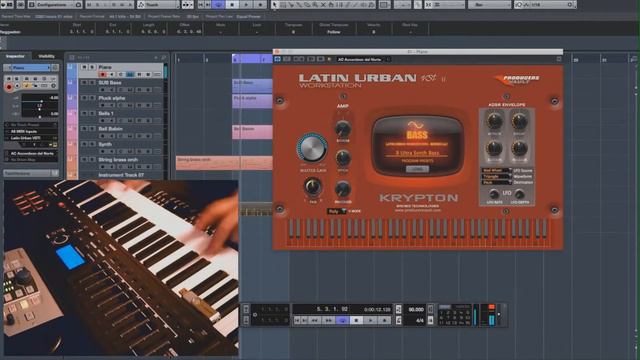Click the Play button in top toolbar
Screen dimensions: 640x360
tap(246, 5)
